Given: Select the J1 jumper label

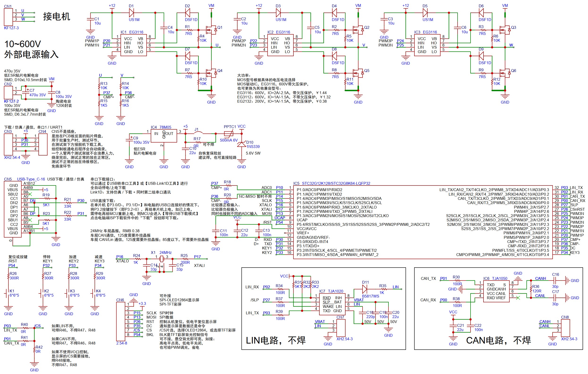Looking at the screenshot, I should 196,129.
